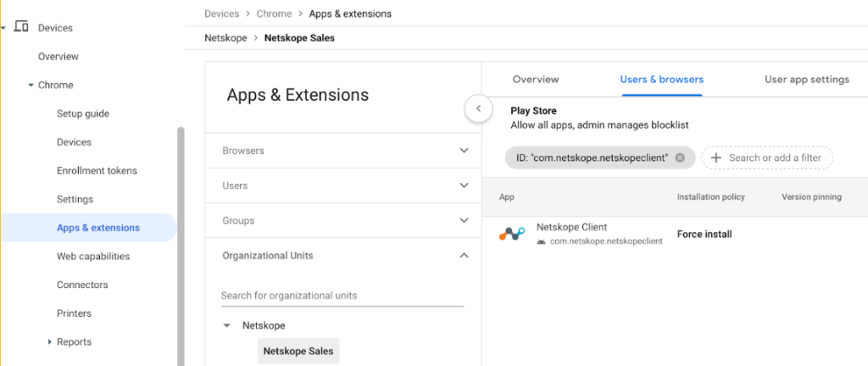The width and height of the screenshot is (868, 366).
Task: Click Allow all apps, admin manages blocklist
Action: tap(599, 125)
